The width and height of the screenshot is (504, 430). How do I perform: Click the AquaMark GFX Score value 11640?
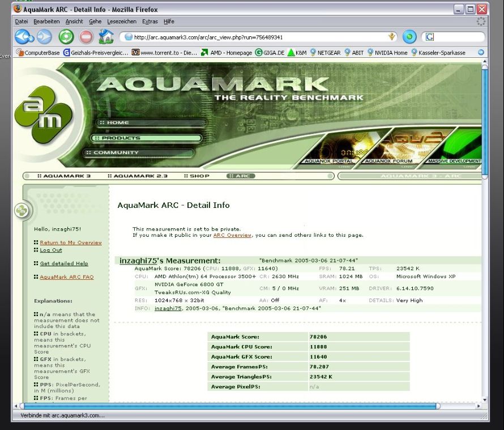coord(318,357)
